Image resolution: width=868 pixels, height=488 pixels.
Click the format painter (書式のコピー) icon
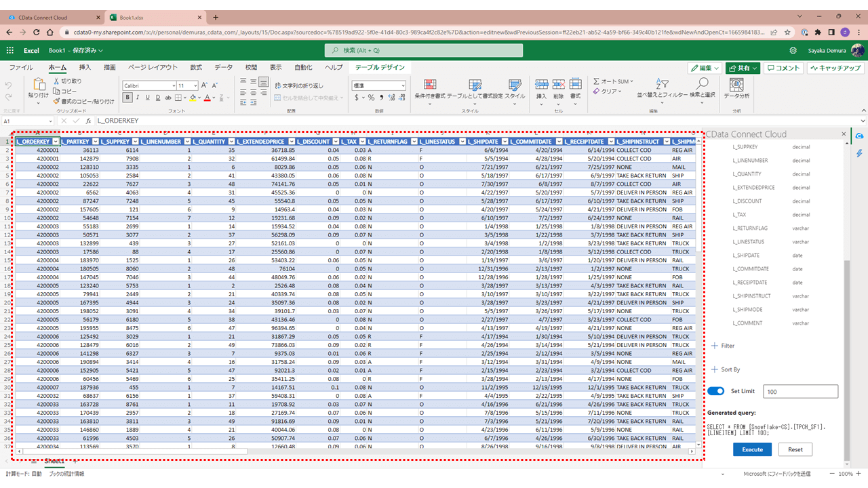[56, 101]
